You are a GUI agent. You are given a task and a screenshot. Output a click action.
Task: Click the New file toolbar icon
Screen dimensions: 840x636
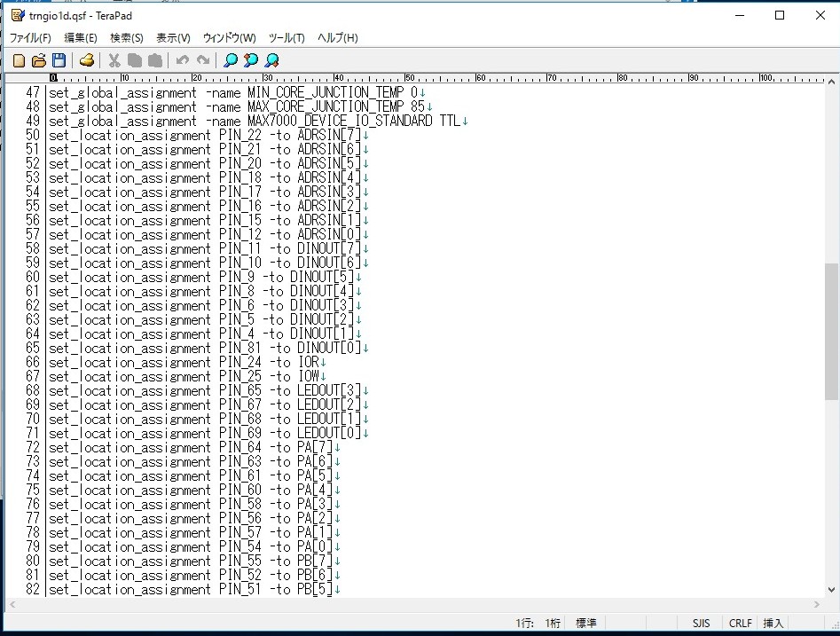[x=19, y=60]
